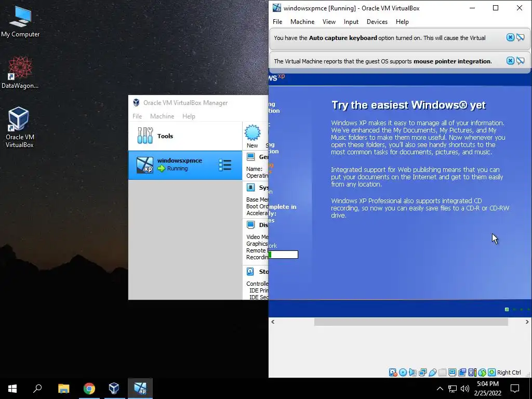
Task: Select the DataWagon desktop shortcut
Action: pos(20,73)
